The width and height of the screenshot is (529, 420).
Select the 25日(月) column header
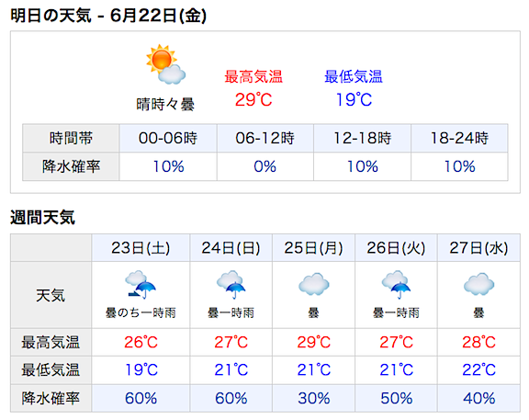(x=314, y=248)
